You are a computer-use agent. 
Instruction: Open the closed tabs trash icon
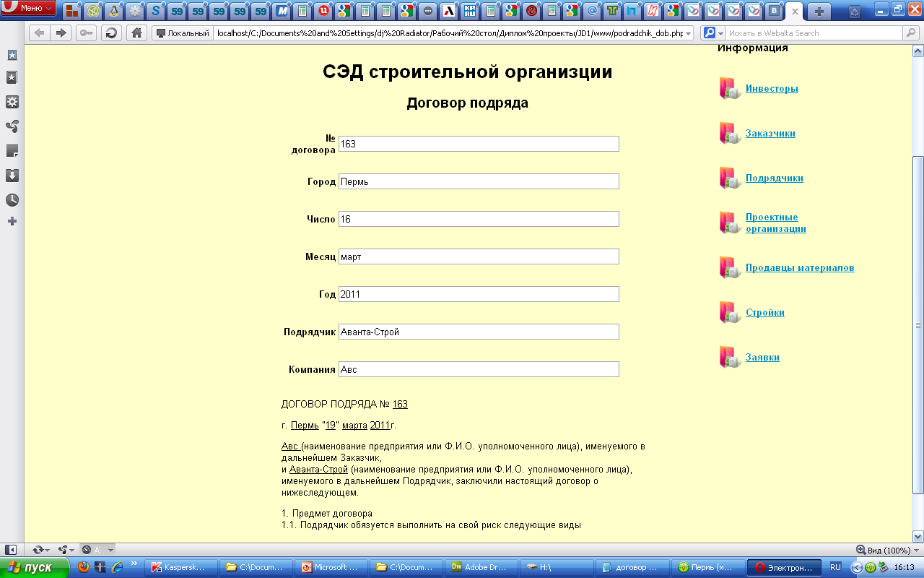tap(855, 11)
